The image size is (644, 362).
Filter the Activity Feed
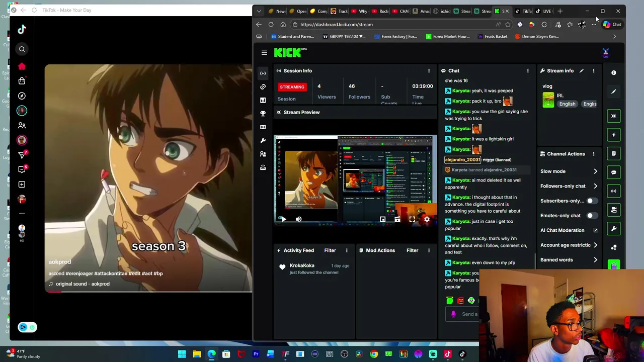pos(330,250)
